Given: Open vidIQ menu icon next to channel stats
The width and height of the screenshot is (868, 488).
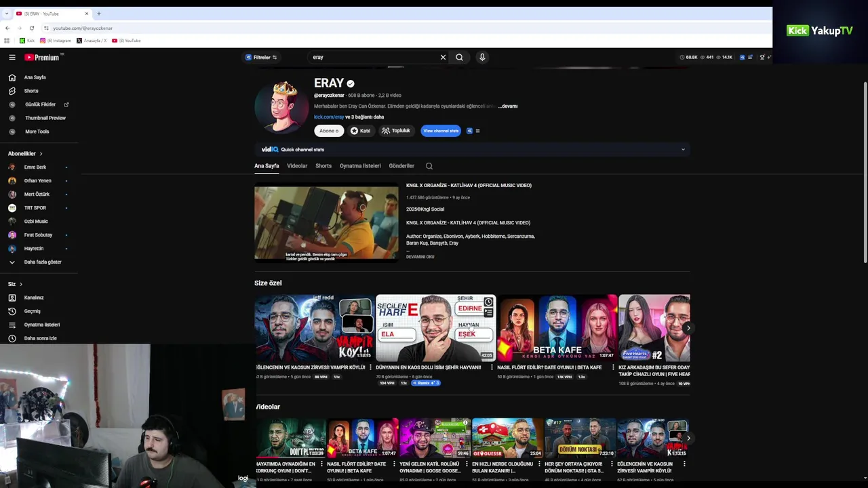Looking at the screenshot, I should (x=477, y=131).
